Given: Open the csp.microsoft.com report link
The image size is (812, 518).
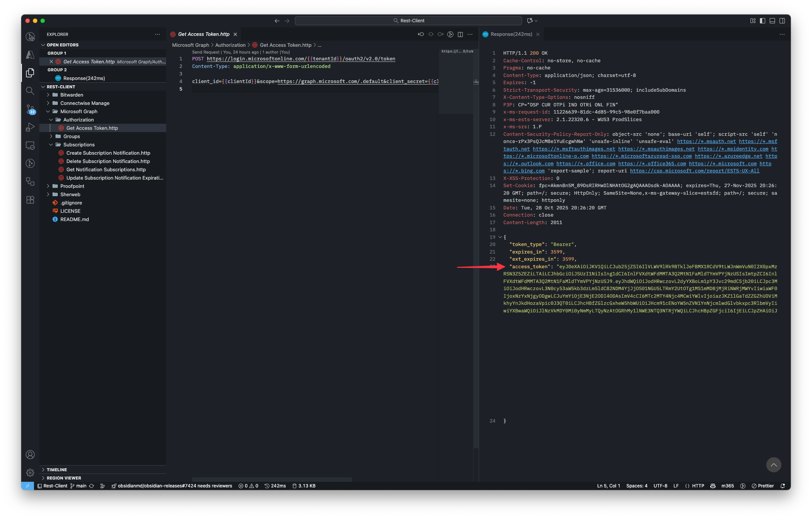Looking at the screenshot, I should click(694, 171).
